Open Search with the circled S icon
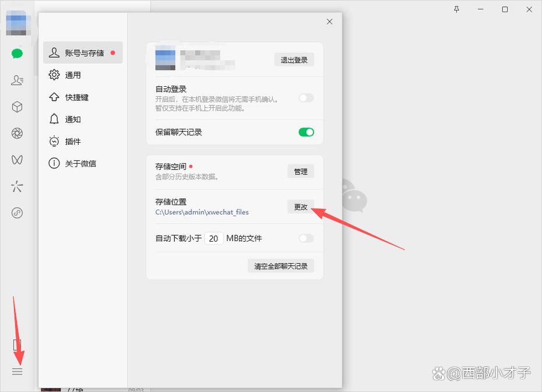This screenshot has width=542, height=392. (17, 213)
